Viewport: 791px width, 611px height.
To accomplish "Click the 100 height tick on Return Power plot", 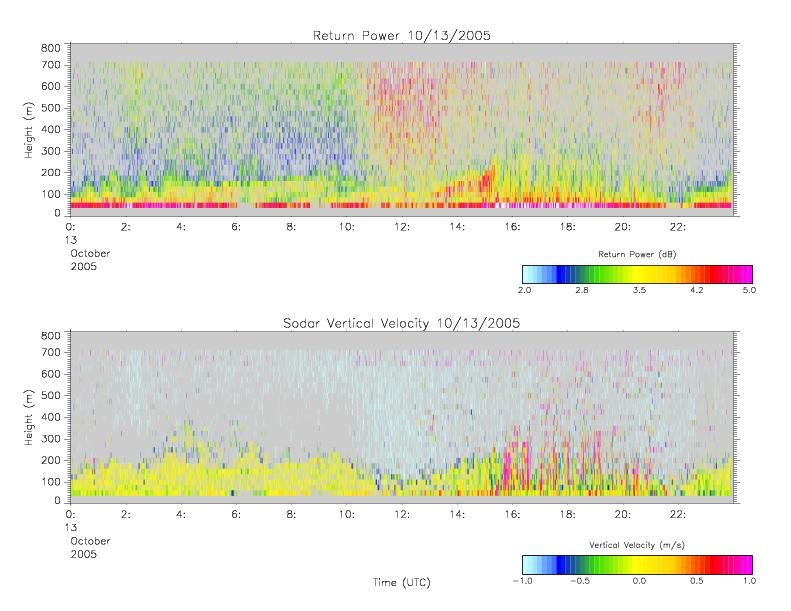I will [50, 194].
